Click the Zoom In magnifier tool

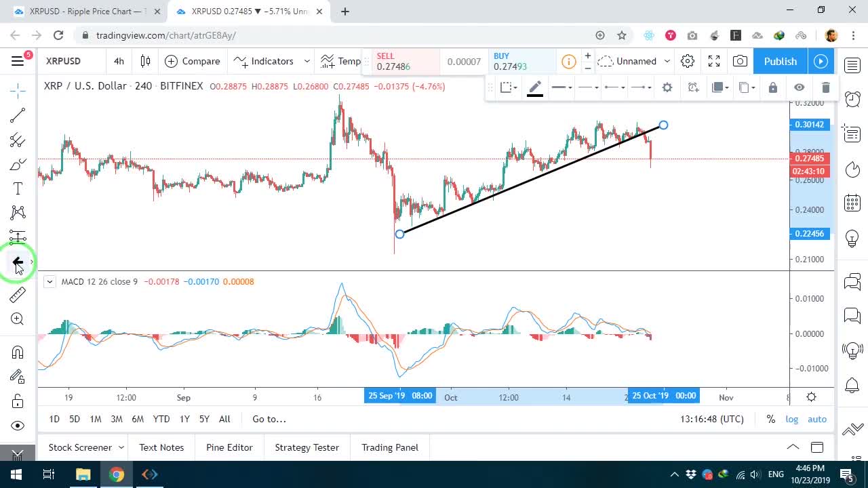[18, 319]
